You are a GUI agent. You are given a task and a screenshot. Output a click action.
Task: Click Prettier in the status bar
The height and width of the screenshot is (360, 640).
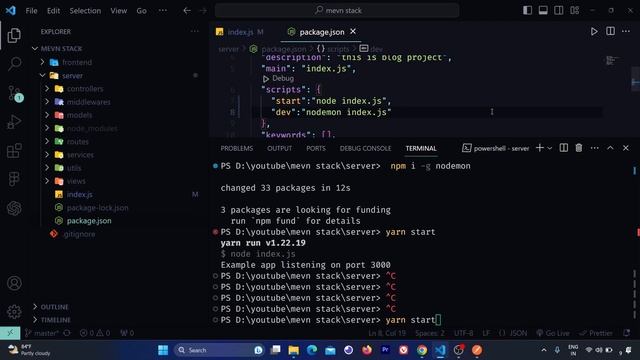tap(597, 333)
